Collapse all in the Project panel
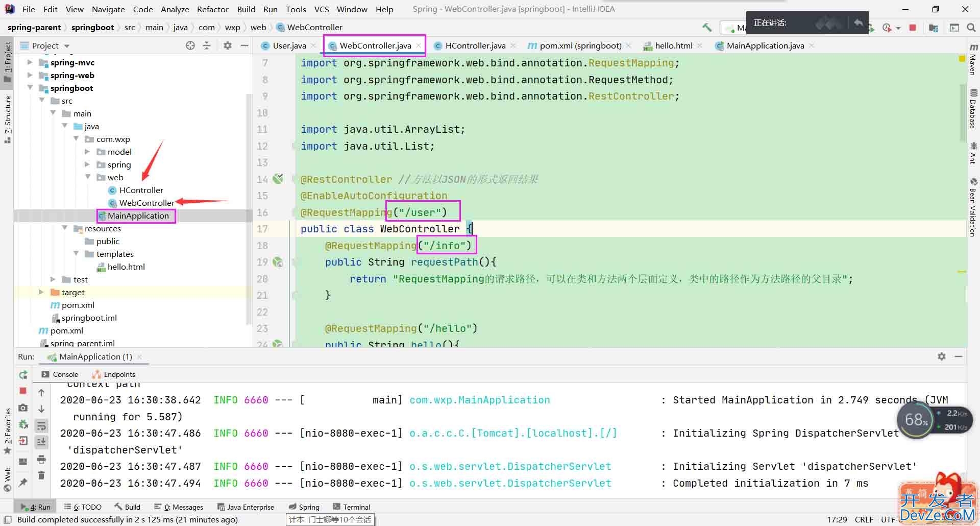Image resolution: width=980 pixels, height=526 pixels. (x=207, y=45)
